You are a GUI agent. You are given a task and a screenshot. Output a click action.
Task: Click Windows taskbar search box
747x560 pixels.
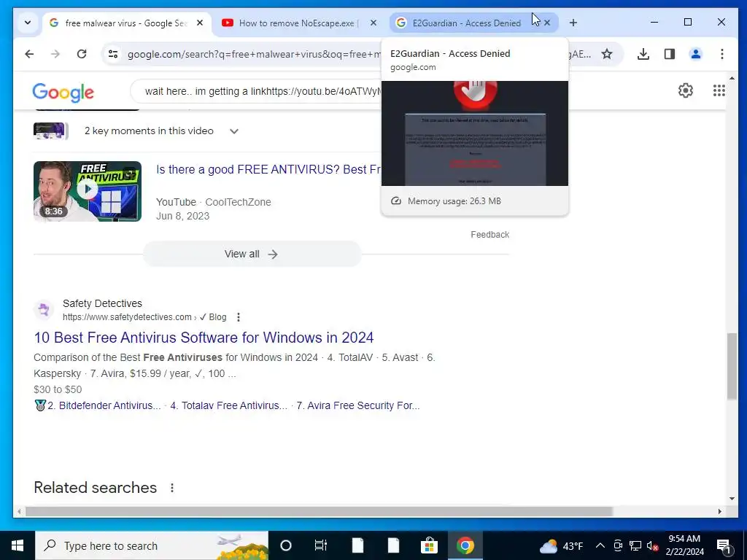click(152, 545)
